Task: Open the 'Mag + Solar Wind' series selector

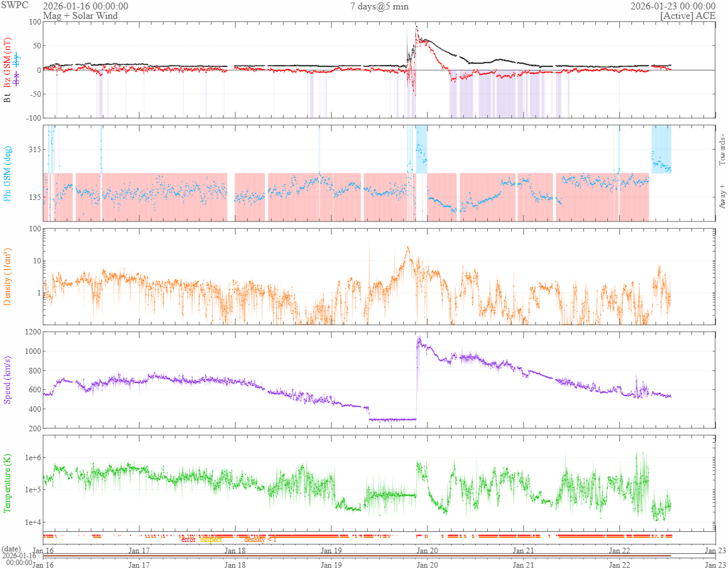Action: tap(80, 15)
